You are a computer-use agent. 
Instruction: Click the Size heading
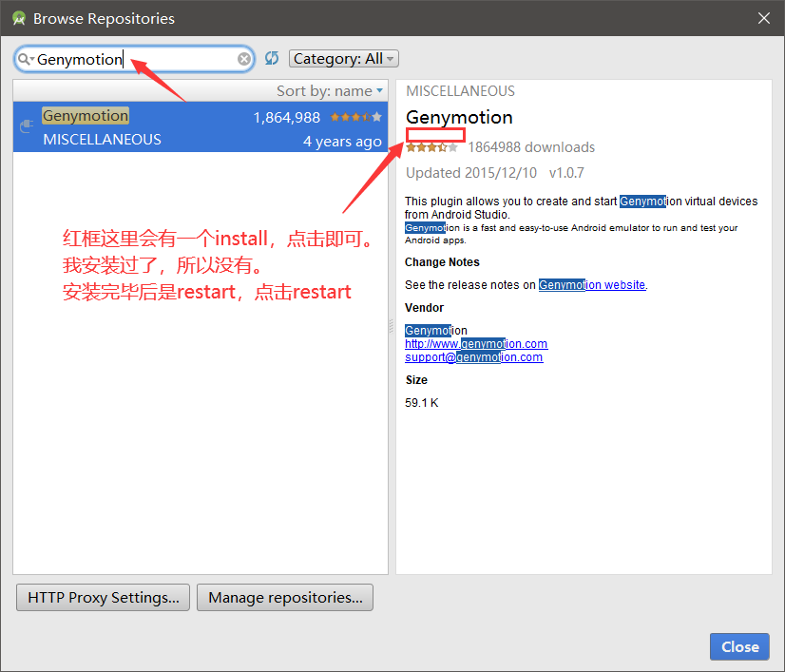(x=416, y=380)
